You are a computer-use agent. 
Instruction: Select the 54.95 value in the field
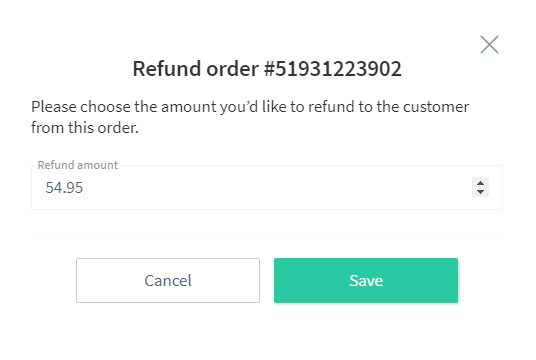[64, 188]
